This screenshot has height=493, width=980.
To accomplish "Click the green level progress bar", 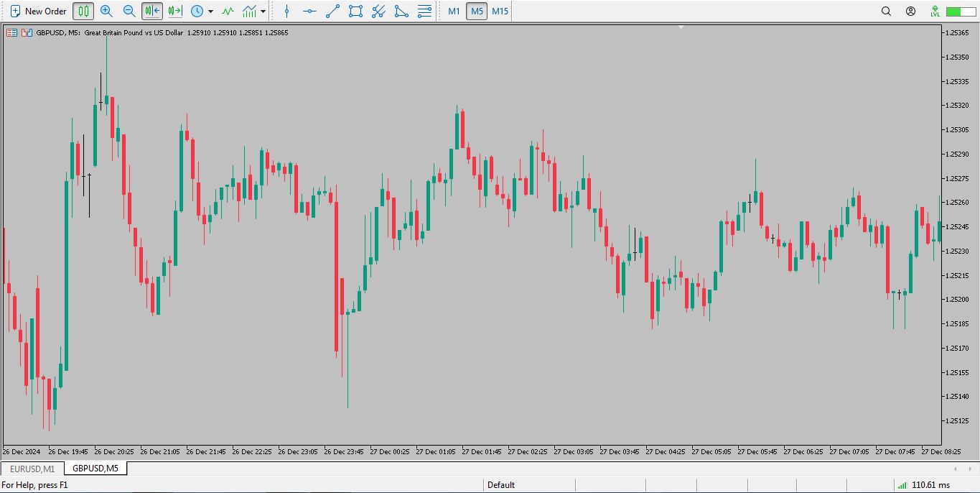I will [961, 11].
